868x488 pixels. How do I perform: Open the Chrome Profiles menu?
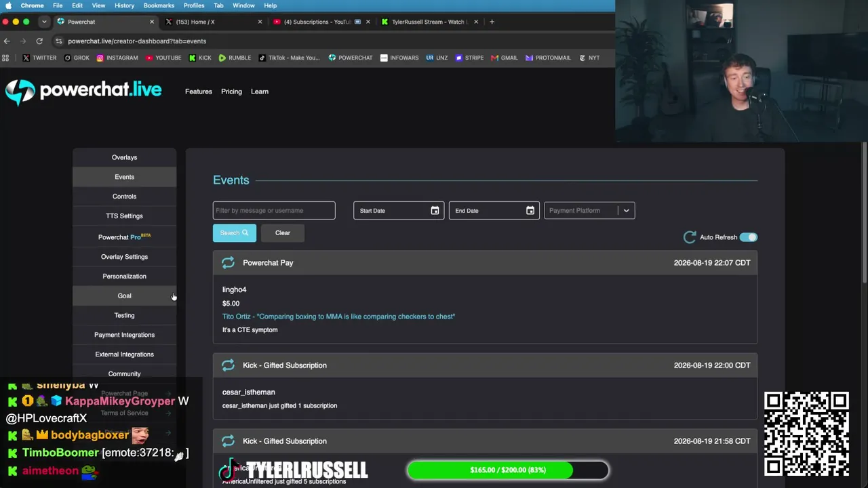(194, 5)
